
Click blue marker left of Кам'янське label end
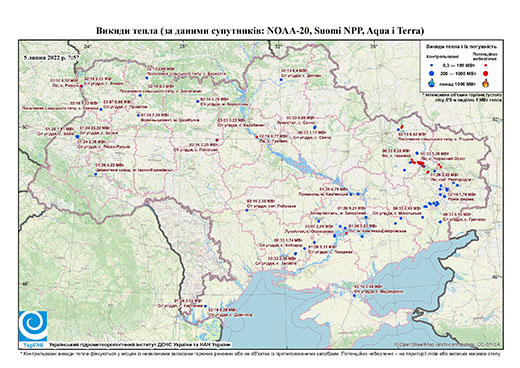[351, 193]
